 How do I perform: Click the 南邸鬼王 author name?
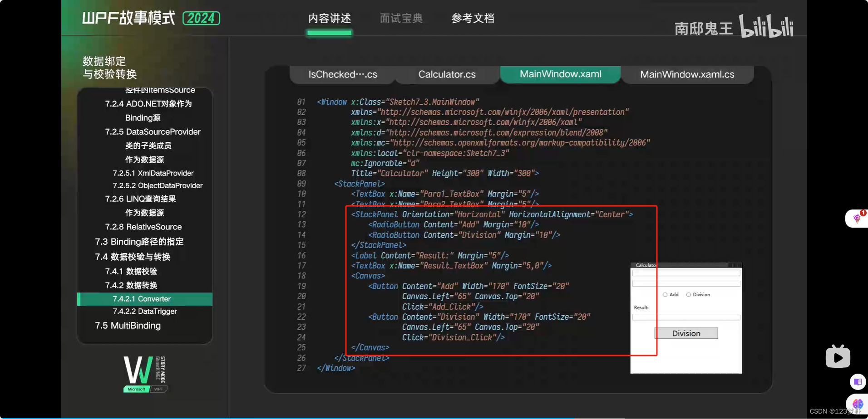tap(704, 29)
